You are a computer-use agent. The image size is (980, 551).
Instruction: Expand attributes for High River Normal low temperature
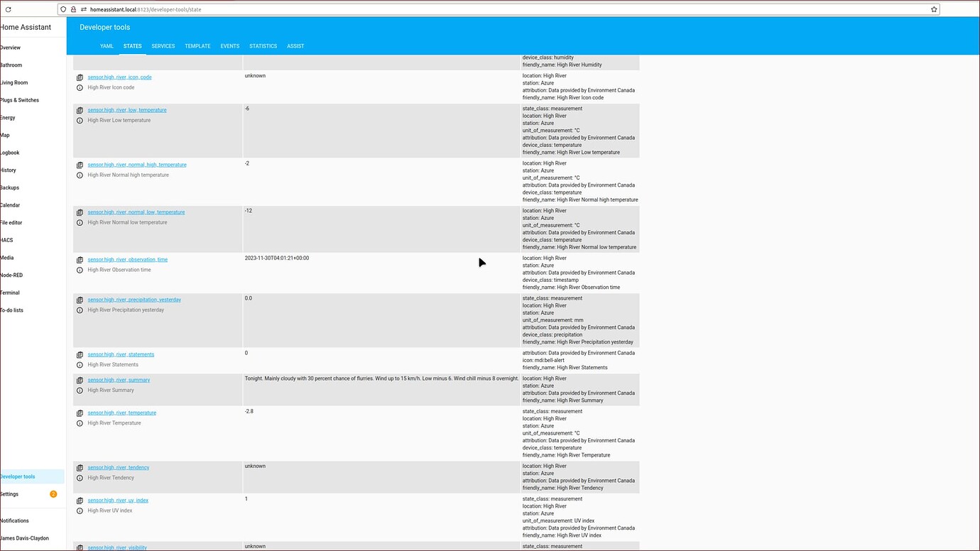[x=579, y=229]
